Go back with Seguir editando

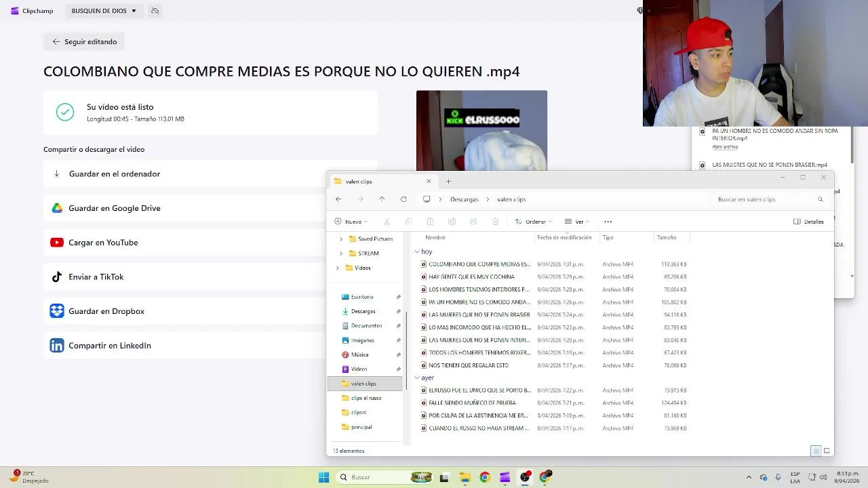point(84,41)
